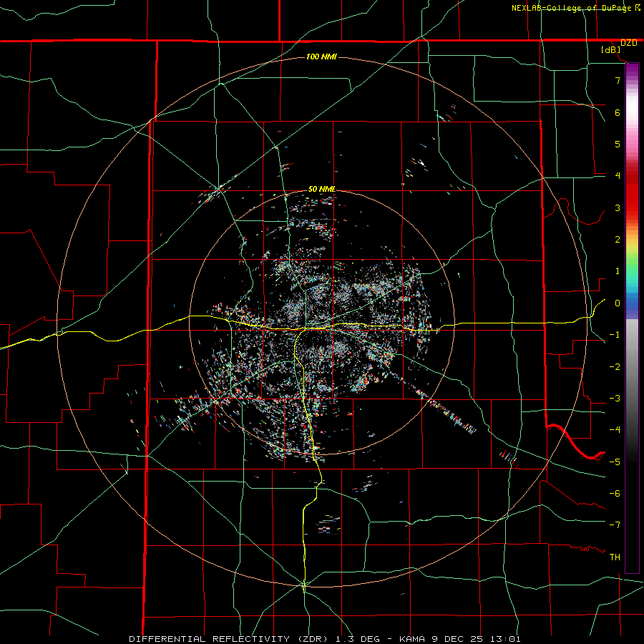Click the NEXLAB-College of DuPage label
Image resolution: width=644 pixels, height=644 pixels.
click(571, 8)
